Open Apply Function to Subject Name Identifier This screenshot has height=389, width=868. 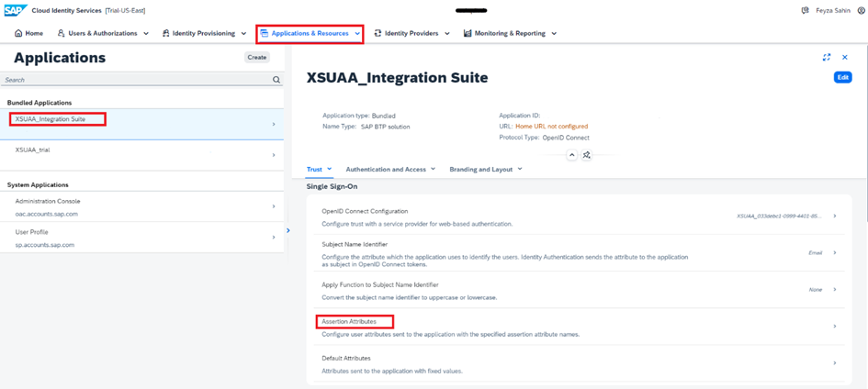click(579, 290)
